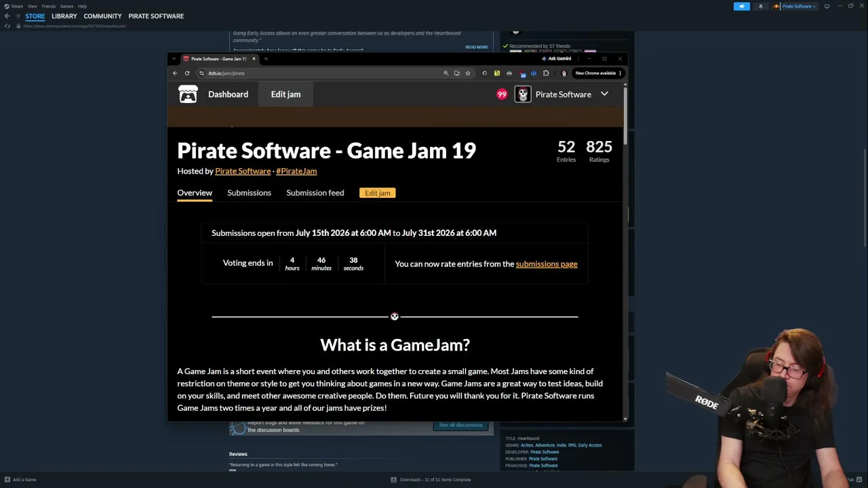Image resolution: width=868 pixels, height=488 pixels.
Task: Open the Edit jam page in top nav
Action: pyautogui.click(x=285, y=94)
